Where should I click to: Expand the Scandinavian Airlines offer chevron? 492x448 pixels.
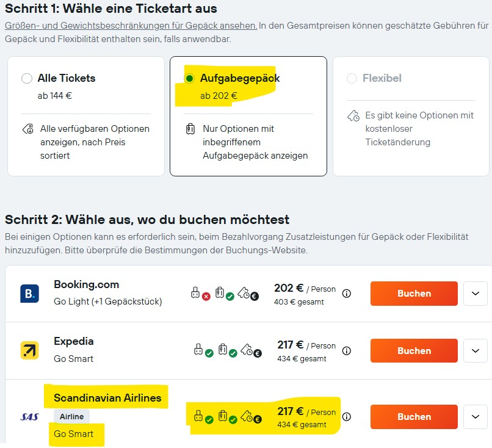pos(476,417)
